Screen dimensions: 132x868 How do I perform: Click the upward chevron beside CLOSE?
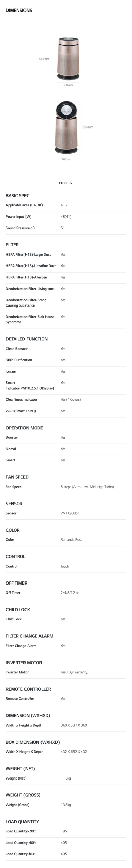point(71,183)
